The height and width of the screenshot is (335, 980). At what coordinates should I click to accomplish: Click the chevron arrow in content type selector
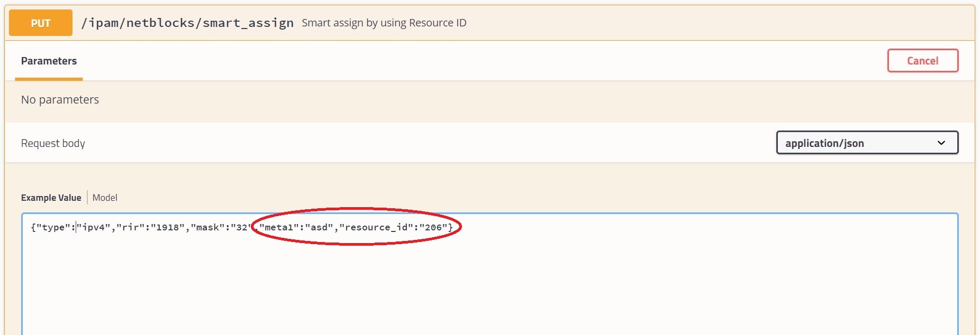pos(941,143)
